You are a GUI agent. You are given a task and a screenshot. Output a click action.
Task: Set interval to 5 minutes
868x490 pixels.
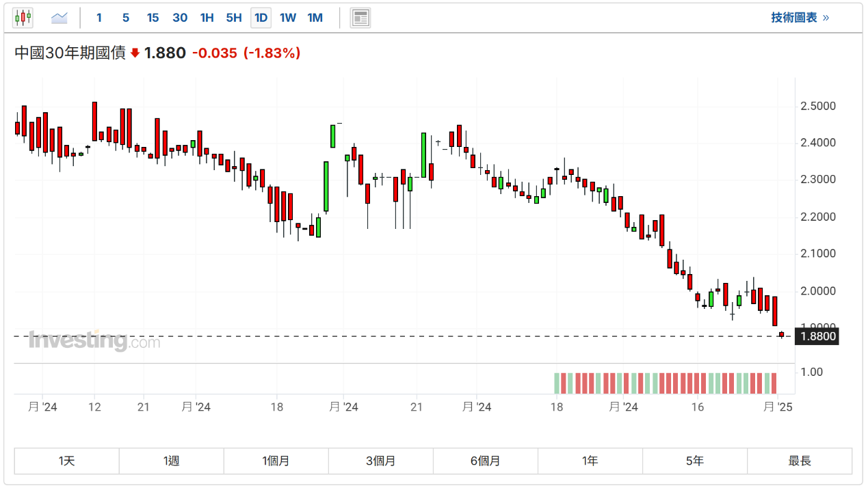(x=126, y=18)
